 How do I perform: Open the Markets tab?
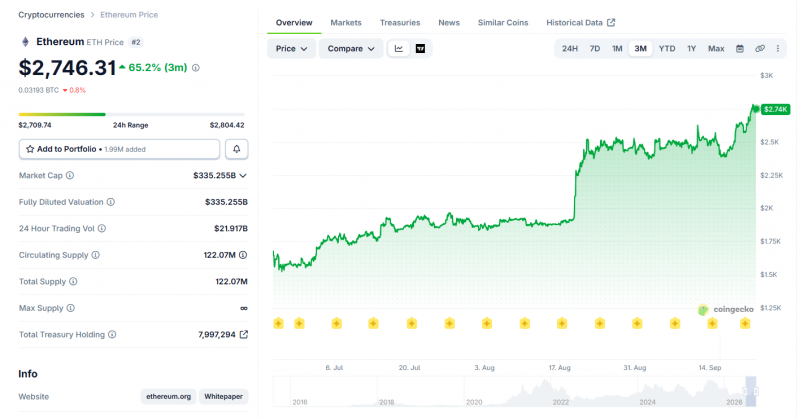coord(346,22)
